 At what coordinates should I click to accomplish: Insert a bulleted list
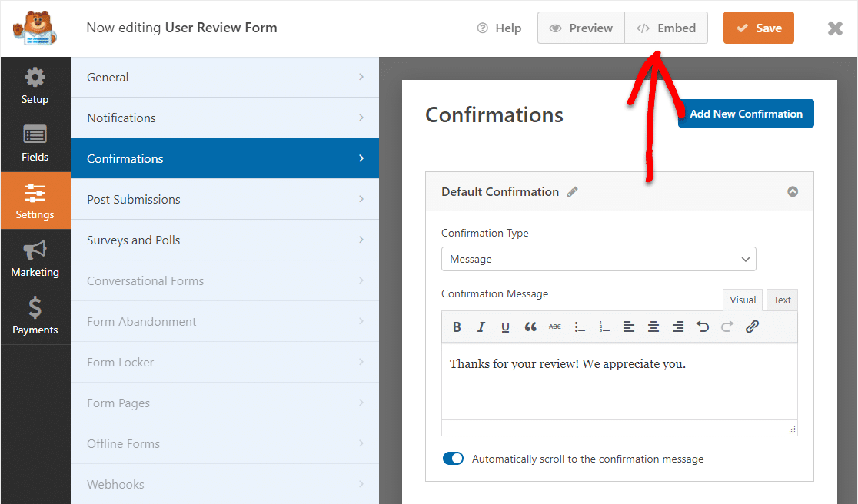click(580, 327)
